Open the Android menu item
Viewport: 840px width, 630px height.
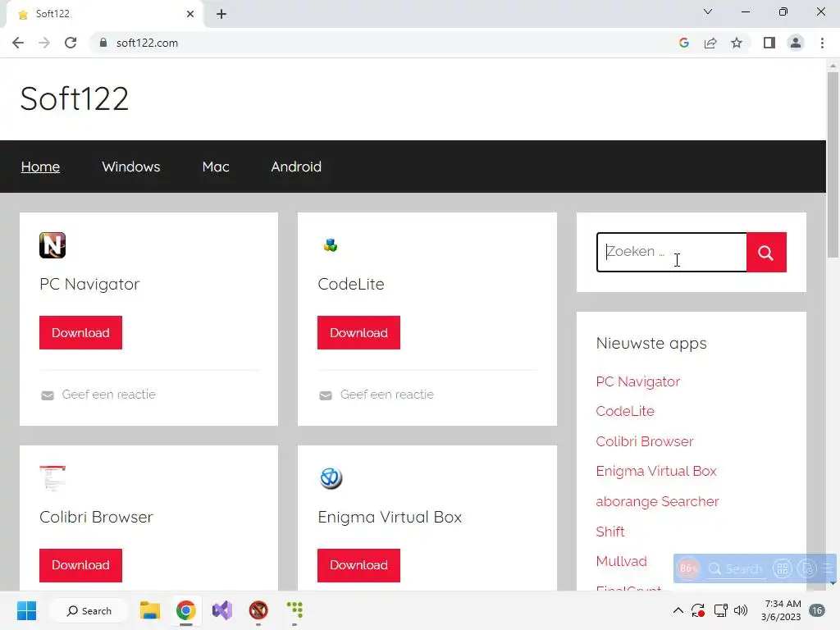click(296, 167)
